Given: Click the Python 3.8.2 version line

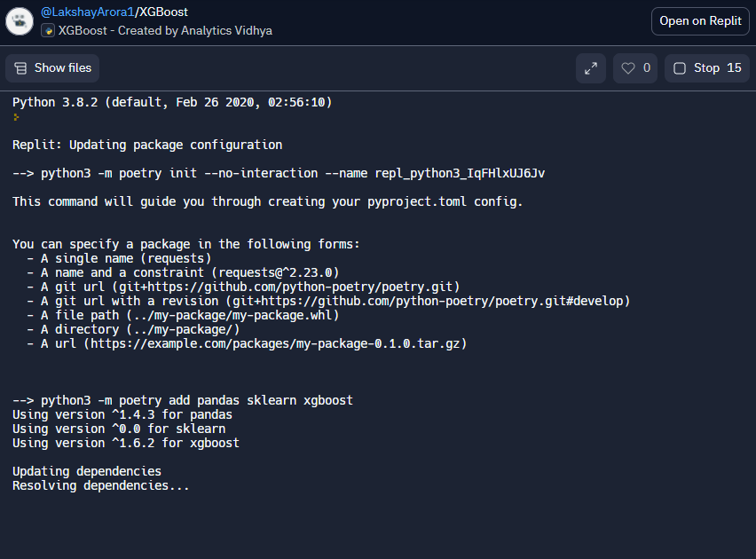Looking at the screenshot, I should (x=172, y=102).
